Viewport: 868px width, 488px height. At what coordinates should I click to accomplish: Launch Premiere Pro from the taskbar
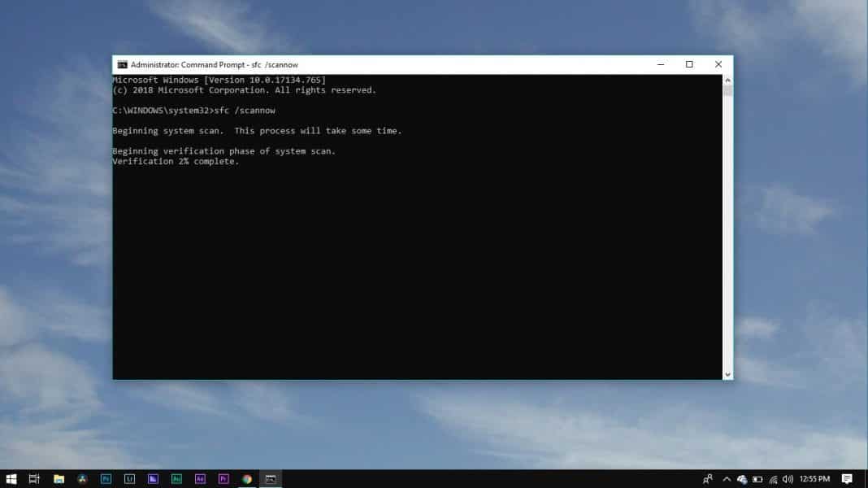(223, 479)
